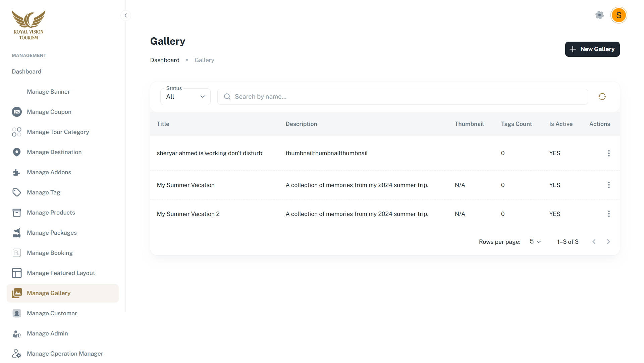Open the user avatar profile menu
The height and width of the screenshot is (363, 644).
pos(619,15)
